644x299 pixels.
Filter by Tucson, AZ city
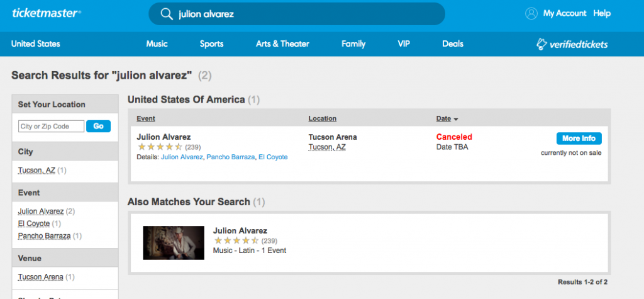coord(36,171)
